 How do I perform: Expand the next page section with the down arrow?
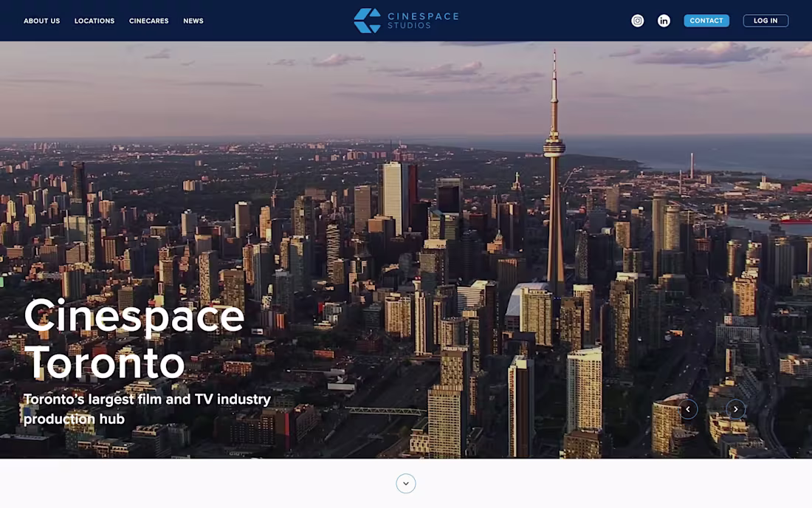[x=406, y=483]
